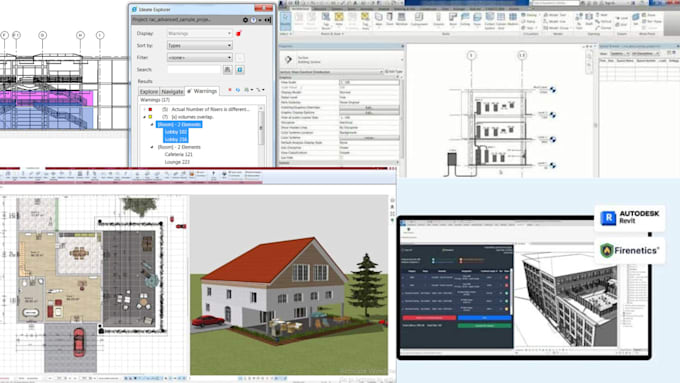Click the Revit title bar search box
Image resolution: width=680 pixels, height=383 pixels.
tap(556, 3)
